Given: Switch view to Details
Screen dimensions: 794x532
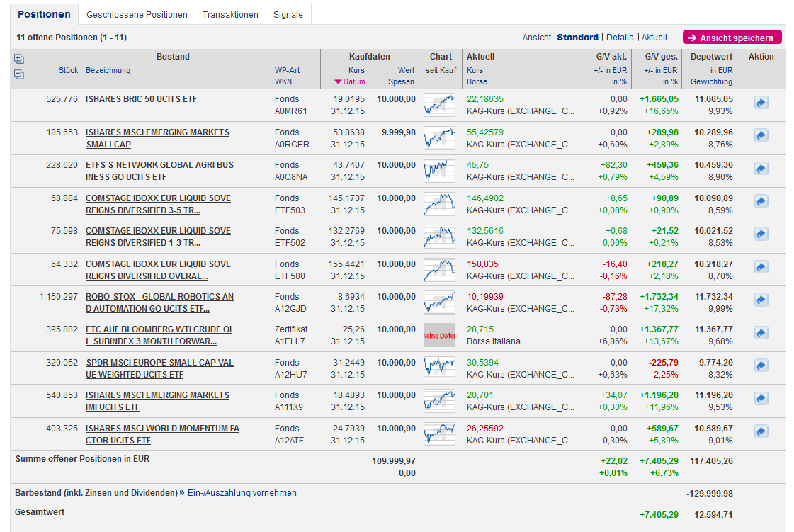Looking at the screenshot, I should coord(619,38).
